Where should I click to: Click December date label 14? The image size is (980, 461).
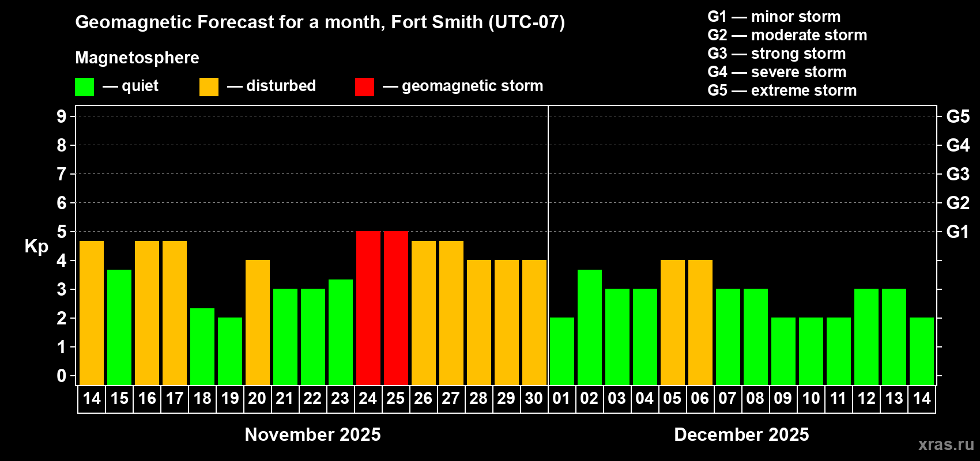[921, 398]
